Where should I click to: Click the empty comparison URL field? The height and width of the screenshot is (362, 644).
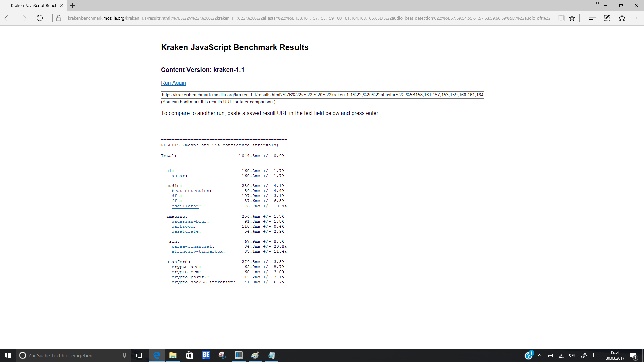[322, 120]
